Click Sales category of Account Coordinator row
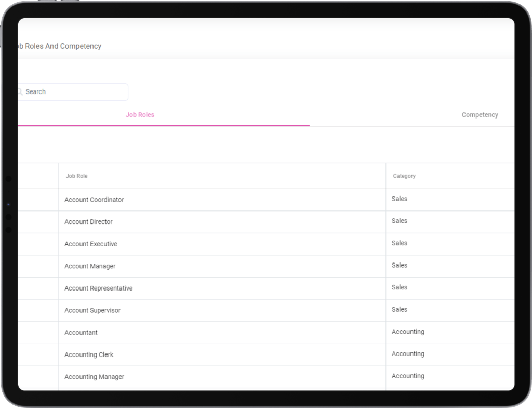This screenshot has height=408, width=532. pyautogui.click(x=400, y=199)
